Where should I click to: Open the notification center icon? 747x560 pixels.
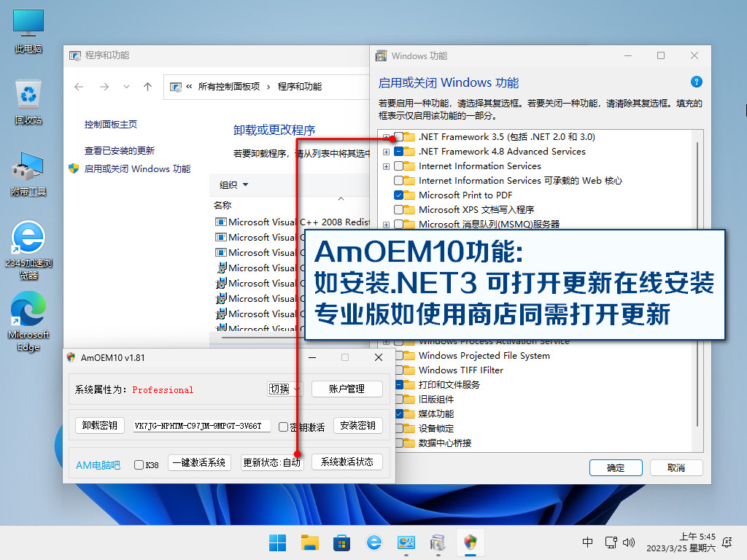pyautogui.click(x=727, y=542)
